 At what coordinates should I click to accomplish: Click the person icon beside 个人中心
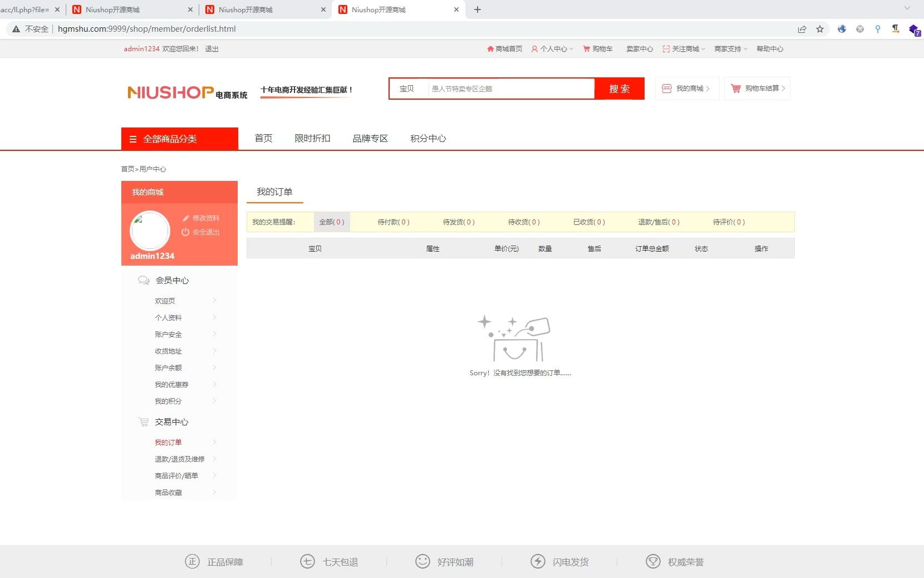pyautogui.click(x=534, y=49)
